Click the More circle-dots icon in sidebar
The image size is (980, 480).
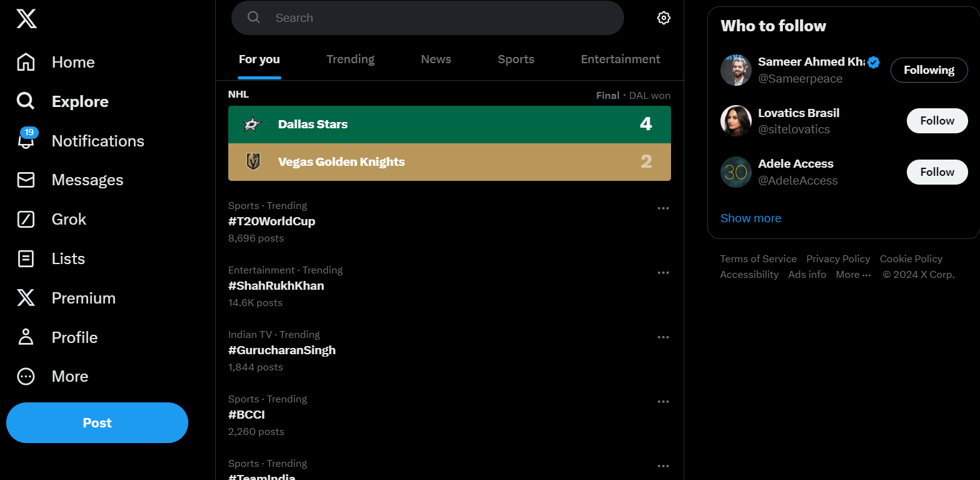coord(26,376)
